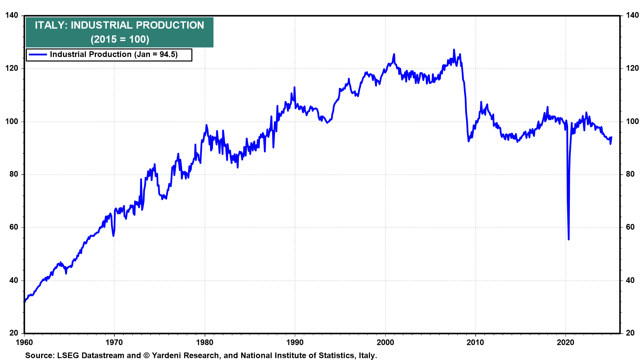Click the 2010 x-axis label
Image resolution: width=644 pixels, height=362 pixels.
[x=476, y=343]
